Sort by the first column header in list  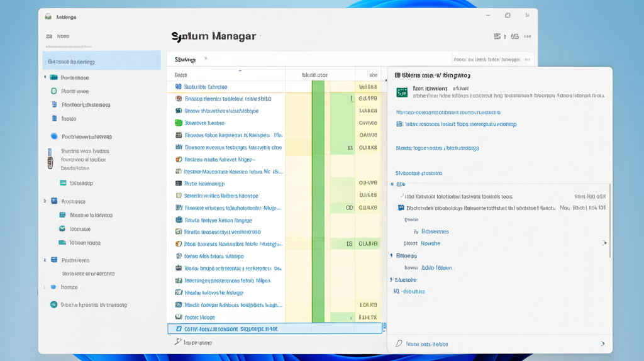coord(181,74)
